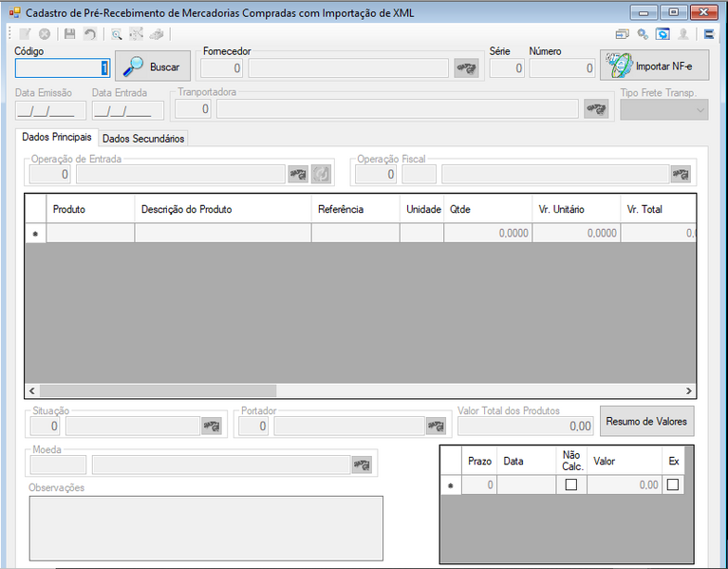Click inside the Observações text area
The height and width of the screenshot is (569, 728).
pos(206,528)
